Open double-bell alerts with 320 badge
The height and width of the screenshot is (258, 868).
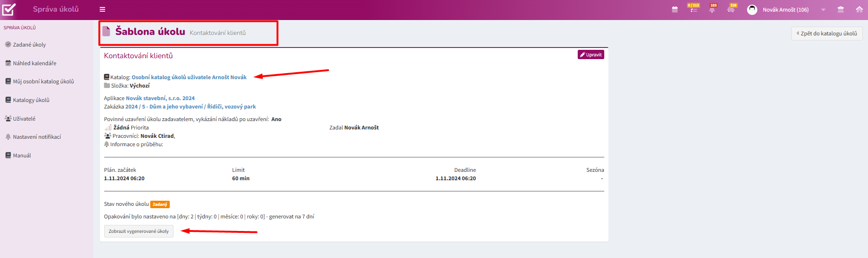[x=732, y=8]
